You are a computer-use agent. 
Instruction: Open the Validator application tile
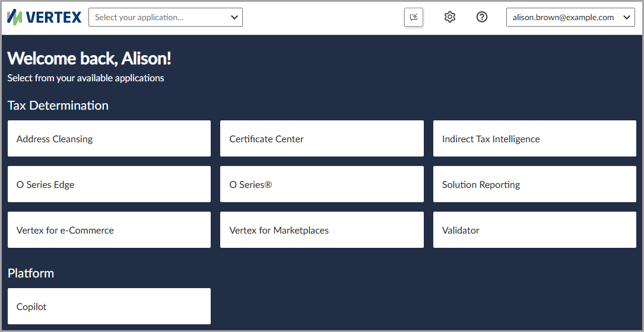click(x=534, y=230)
